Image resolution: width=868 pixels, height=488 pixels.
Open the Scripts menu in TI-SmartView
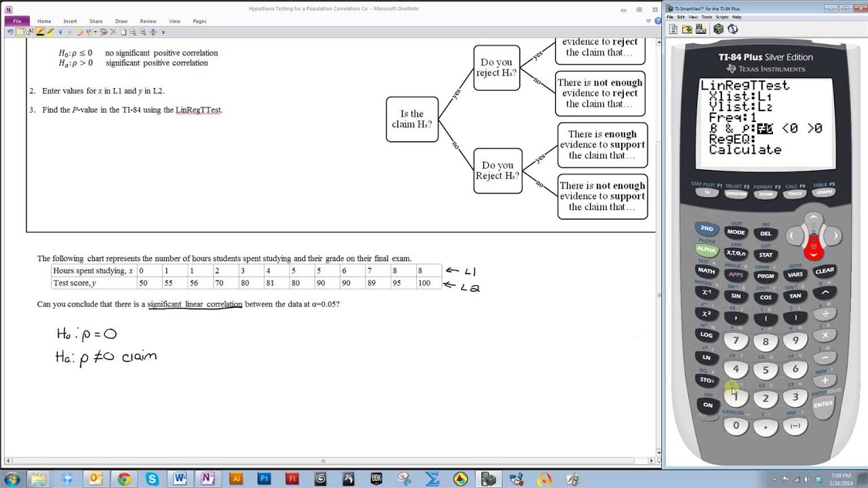click(x=722, y=17)
